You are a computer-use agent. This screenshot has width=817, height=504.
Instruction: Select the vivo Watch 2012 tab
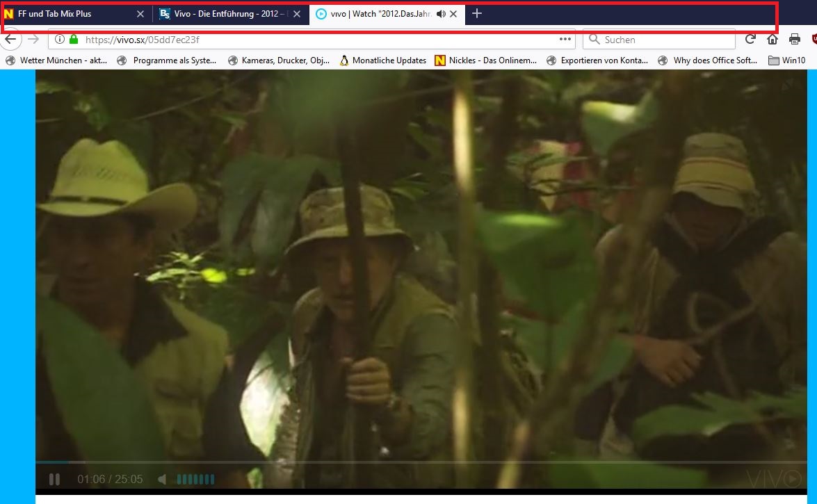[x=387, y=14]
